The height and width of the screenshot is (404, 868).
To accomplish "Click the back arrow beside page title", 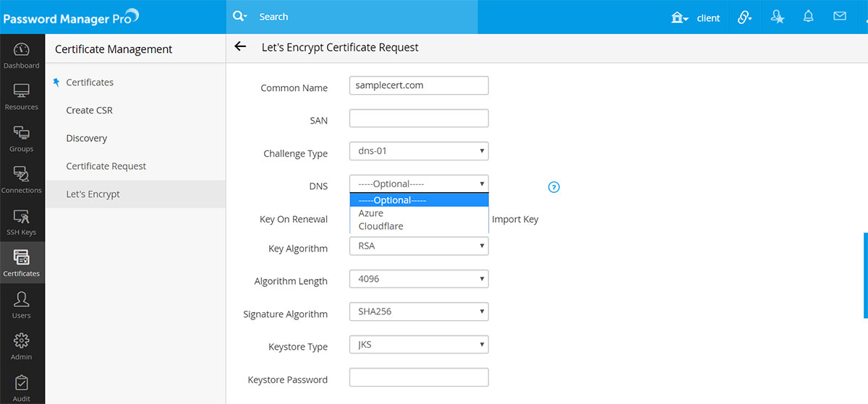I will pos(241,47).
